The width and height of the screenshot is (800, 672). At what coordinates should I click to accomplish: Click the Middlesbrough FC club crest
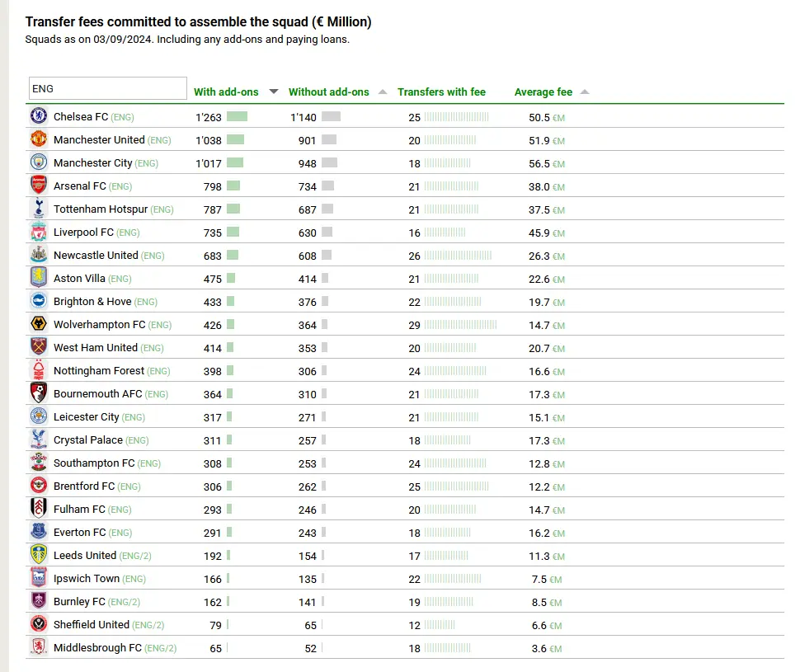coord(38,646)
